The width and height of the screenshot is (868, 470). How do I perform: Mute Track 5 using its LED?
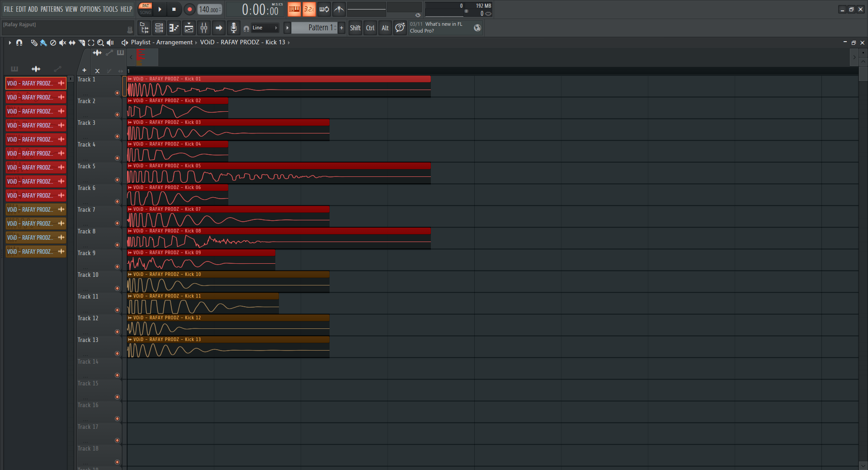tap(117, 180)
